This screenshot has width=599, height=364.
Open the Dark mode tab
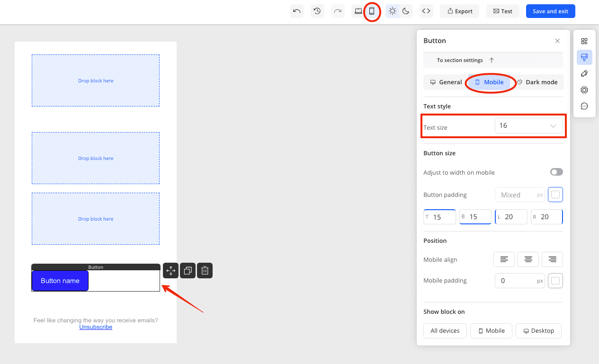[537, 82]
